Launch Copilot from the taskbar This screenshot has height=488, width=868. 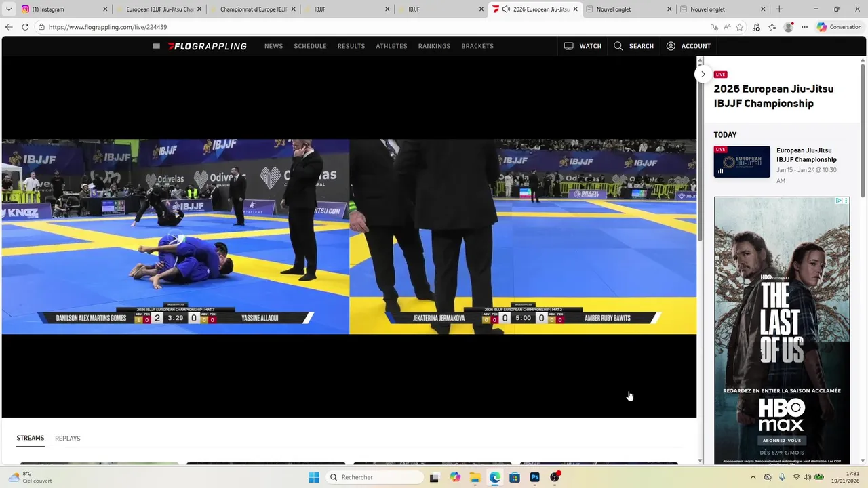(x=454, y=477)
